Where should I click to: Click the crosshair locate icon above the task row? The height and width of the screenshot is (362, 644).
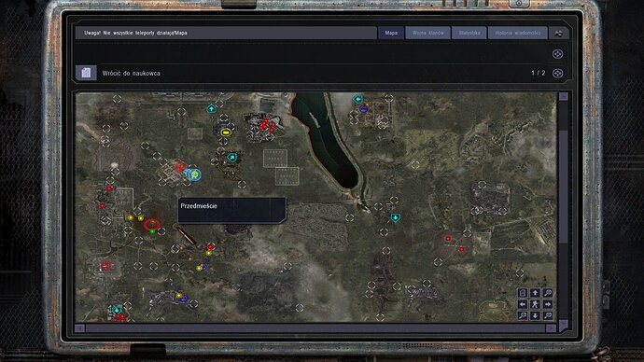(x=557, y=54)
